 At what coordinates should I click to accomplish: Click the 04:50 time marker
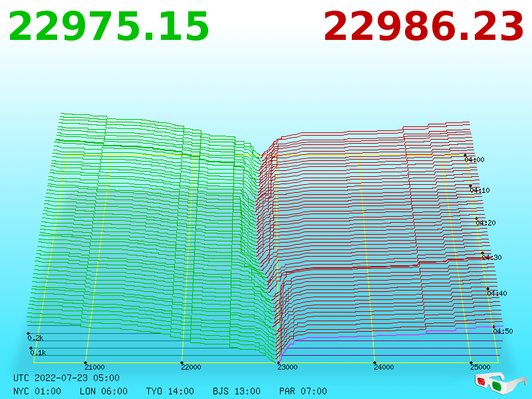(x=503, y=331)
